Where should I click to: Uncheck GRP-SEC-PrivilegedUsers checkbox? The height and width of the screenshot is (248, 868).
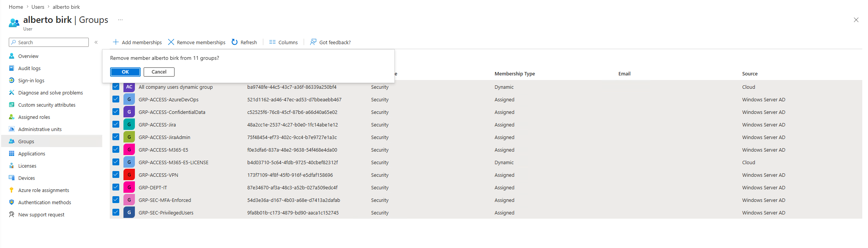116,213
